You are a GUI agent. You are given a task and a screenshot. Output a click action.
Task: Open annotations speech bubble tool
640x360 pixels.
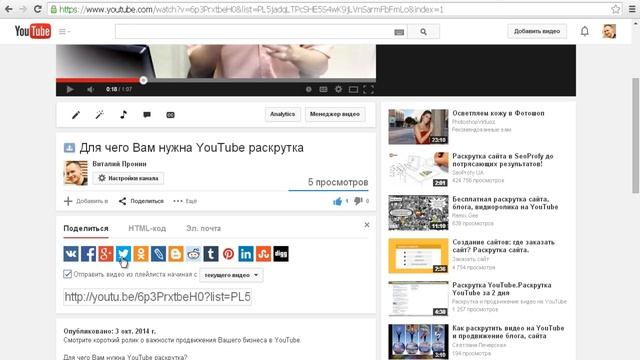(147, 115)
